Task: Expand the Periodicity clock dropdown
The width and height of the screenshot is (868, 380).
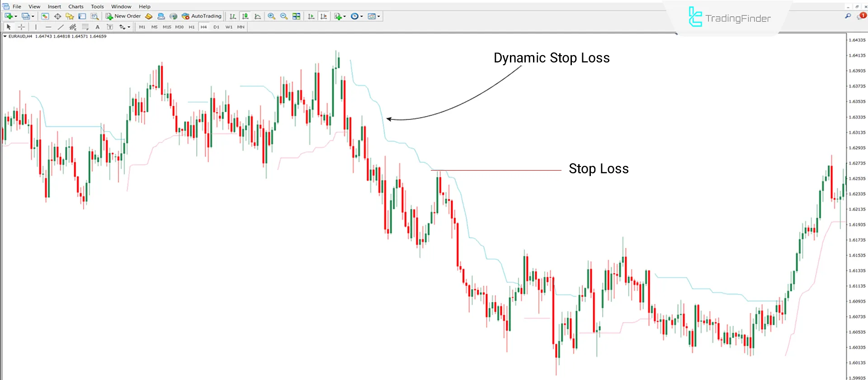Action: (361, 16)
